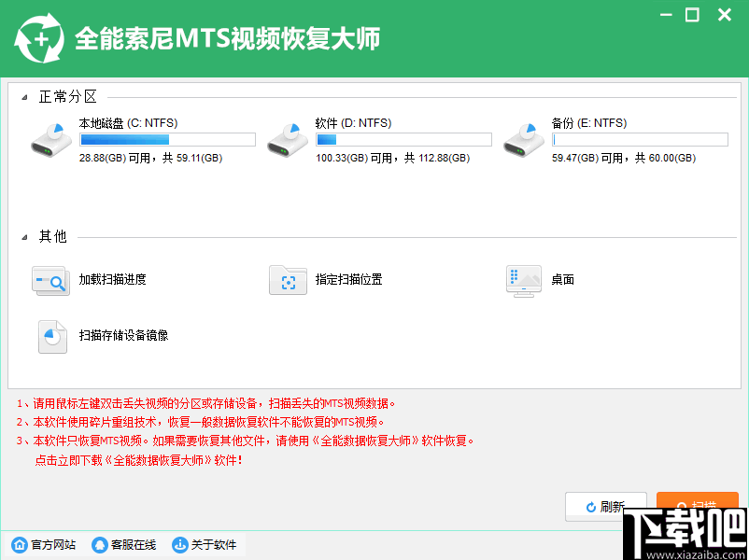
Task: Select label 本地磁盘 (C: NTFS)
Action: click(129, 123)
